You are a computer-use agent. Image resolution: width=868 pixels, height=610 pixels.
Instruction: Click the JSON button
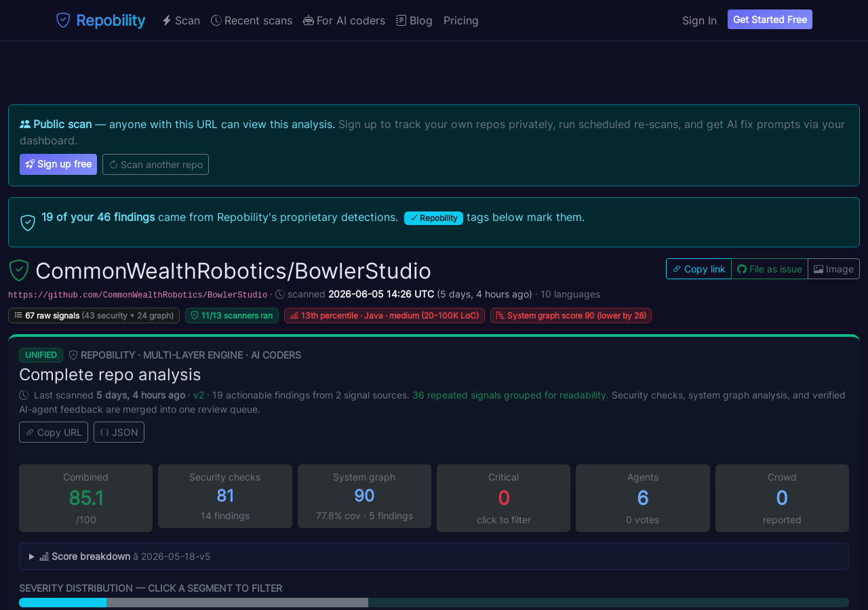[119, 432]
